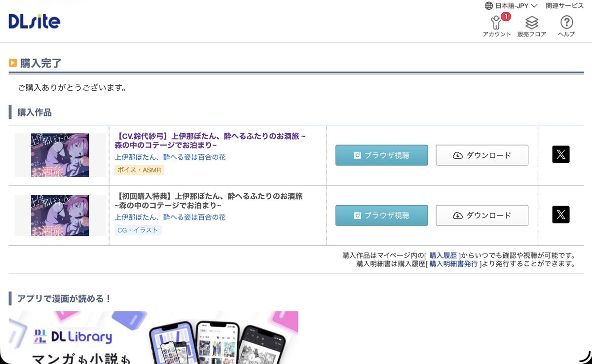
Task: Open the Account icon with notification badge
Action: [x=497, y=25]
